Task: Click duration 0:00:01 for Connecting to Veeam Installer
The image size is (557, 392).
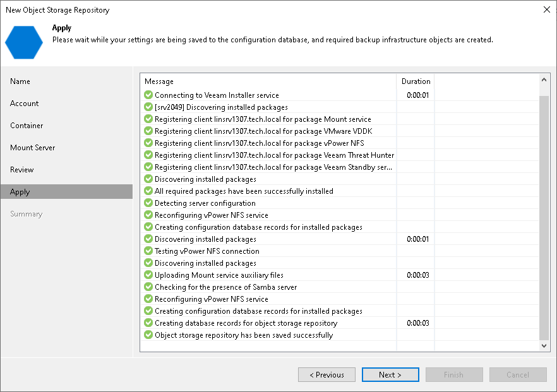Action: coord(418,95)
